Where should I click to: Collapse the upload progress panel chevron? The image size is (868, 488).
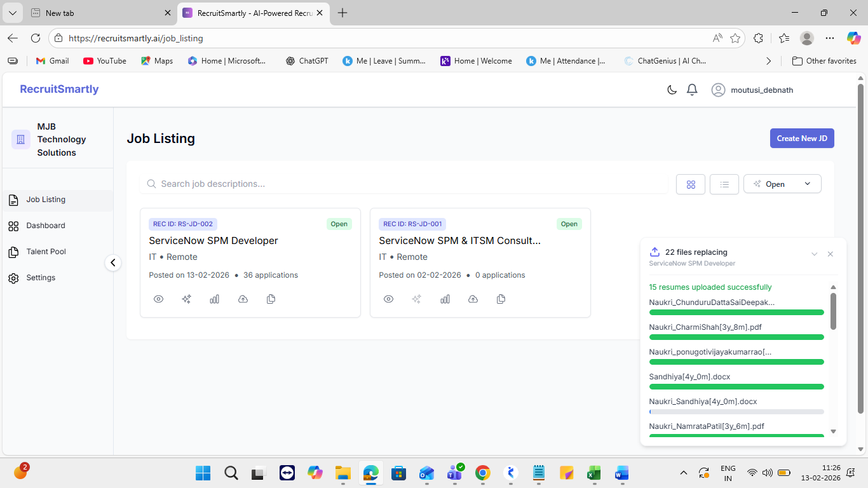click(814, 254)
